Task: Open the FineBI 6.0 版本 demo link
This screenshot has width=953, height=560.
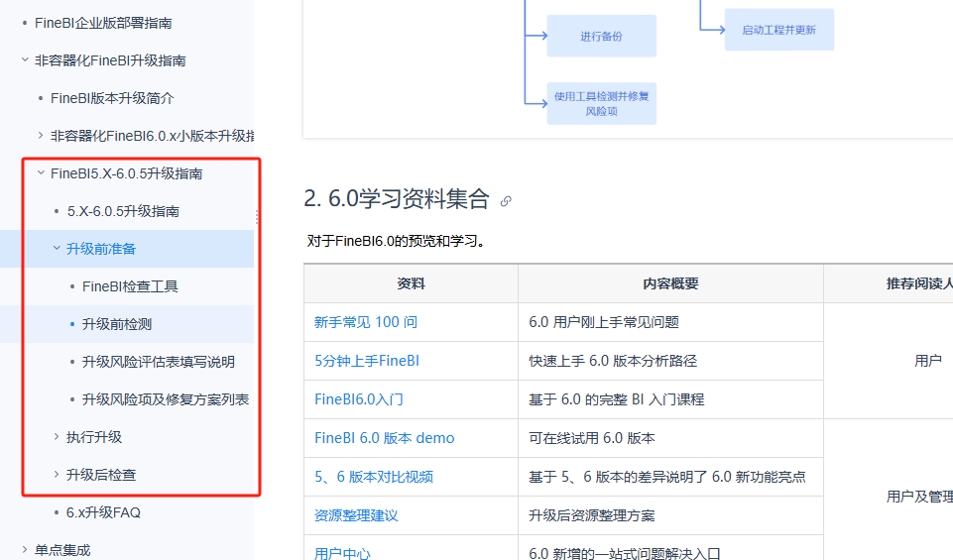Action: coord(384,438)
